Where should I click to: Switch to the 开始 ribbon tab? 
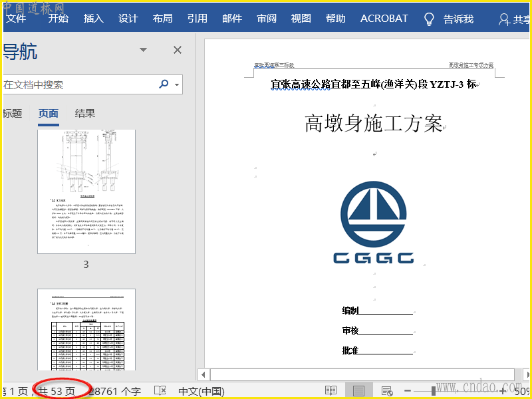coord(59,19)
